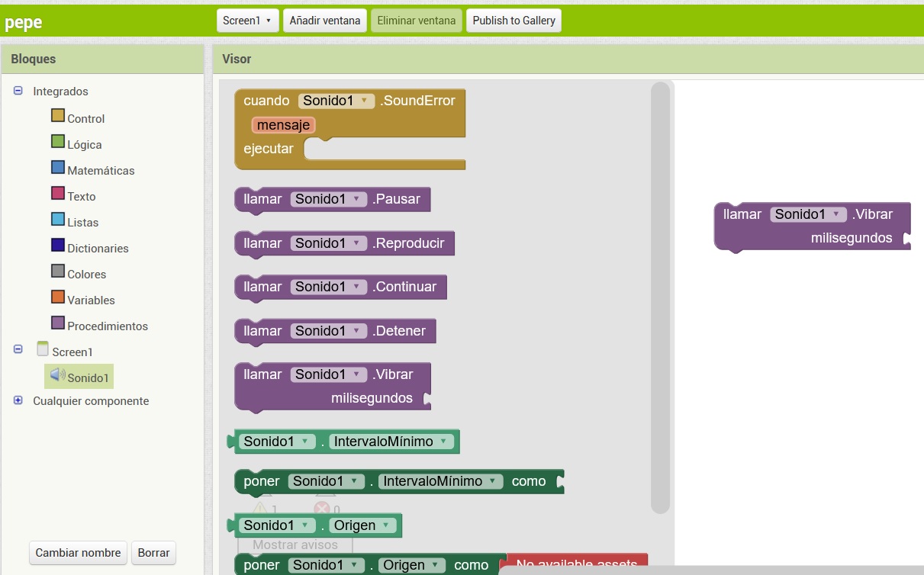
Task: Collapse the Screen1 tree node
Action: (x=18, y=349)
